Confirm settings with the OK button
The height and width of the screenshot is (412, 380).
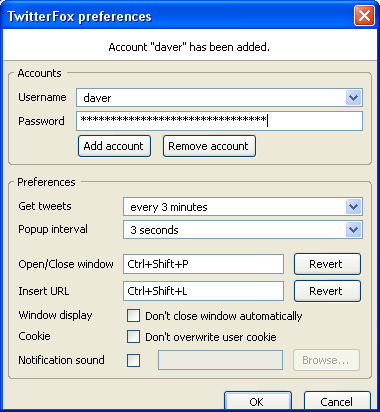pos(258,401)
